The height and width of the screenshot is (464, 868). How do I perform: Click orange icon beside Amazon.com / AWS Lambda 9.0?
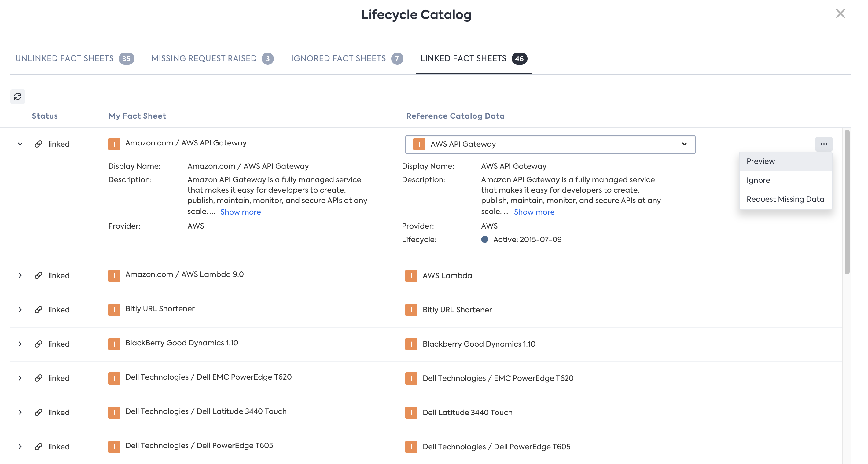pyautogui.click(x=114, y=276)
